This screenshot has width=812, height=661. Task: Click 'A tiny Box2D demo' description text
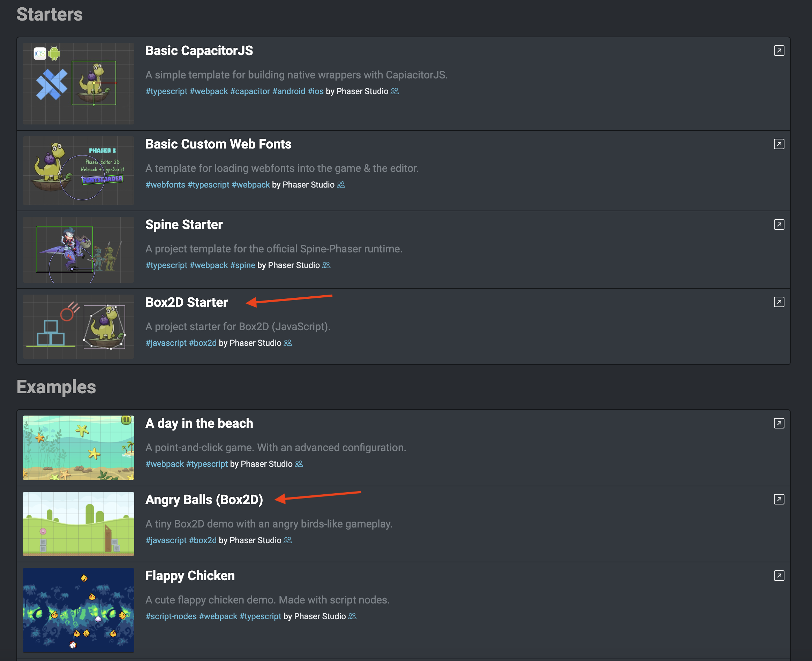click(269, 524)
